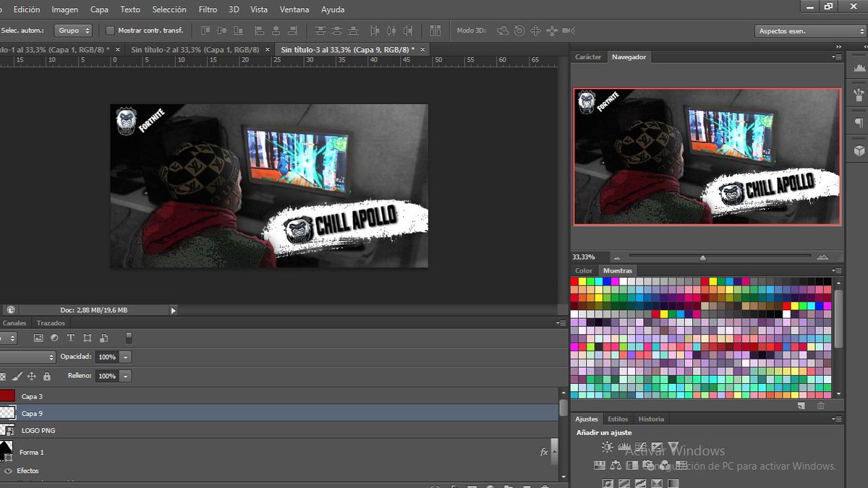The width and height of the screenshot is (868, 488).
Task: Toggle filter for smart objects
Action: tap(104, 338)
